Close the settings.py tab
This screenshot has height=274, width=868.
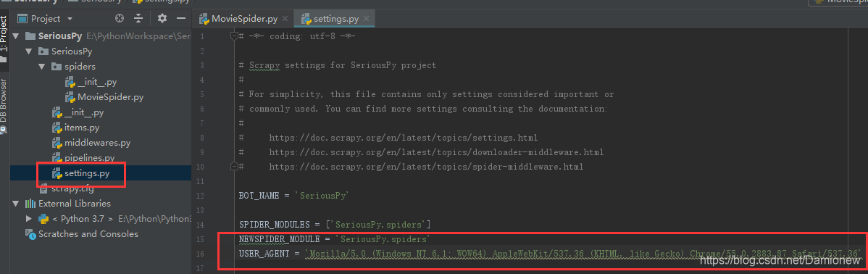pyautogui.click(x=367, y=18)
